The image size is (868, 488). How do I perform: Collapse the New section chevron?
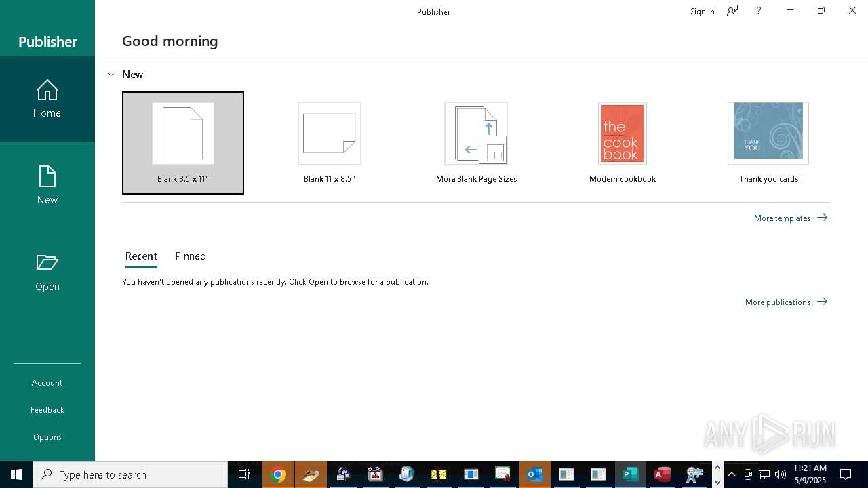[111, 74]
